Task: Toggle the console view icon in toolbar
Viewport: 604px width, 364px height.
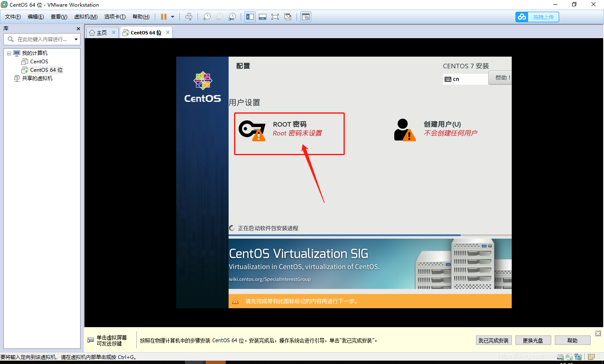Action: [306, 17]
